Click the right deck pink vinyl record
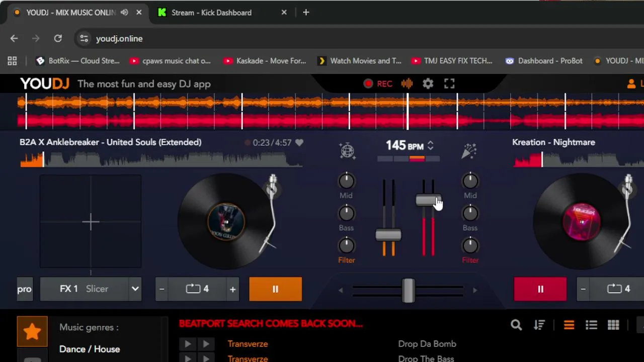 click(x=582, y=222)
